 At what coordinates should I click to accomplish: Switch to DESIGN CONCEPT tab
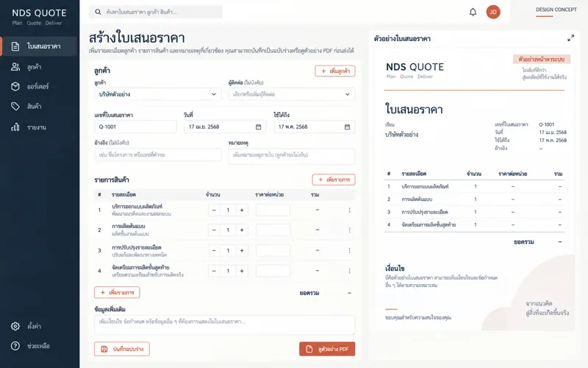coord(556,10)
